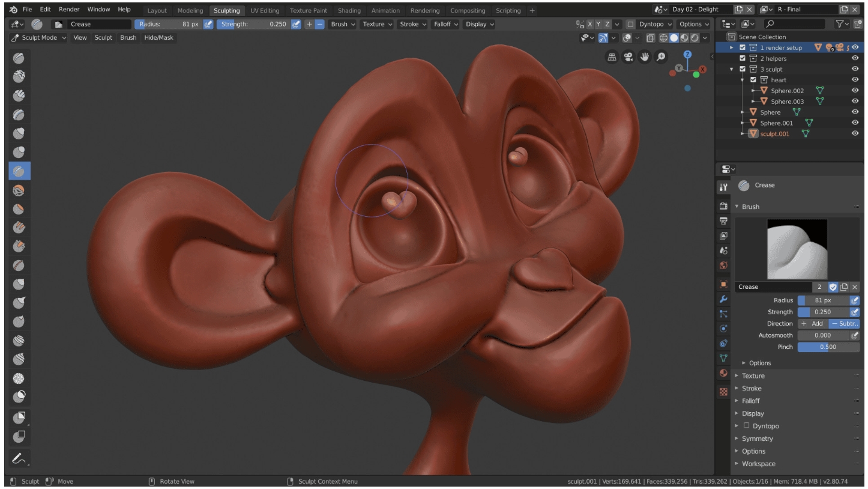Open the Render properties tab
Screen dimensions: 868x489
coord(723,206)
